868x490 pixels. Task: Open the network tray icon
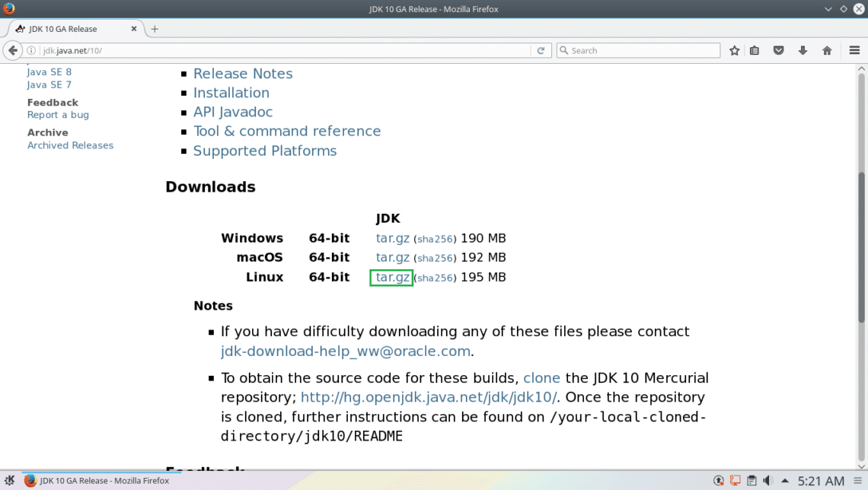coord(736,481)
